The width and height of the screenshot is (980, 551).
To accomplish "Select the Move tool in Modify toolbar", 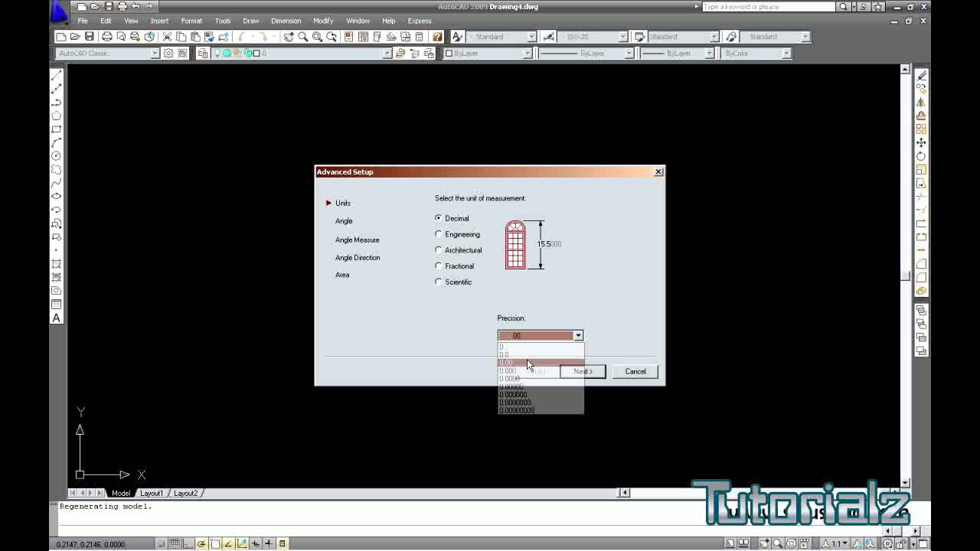I will click(921, 142).
